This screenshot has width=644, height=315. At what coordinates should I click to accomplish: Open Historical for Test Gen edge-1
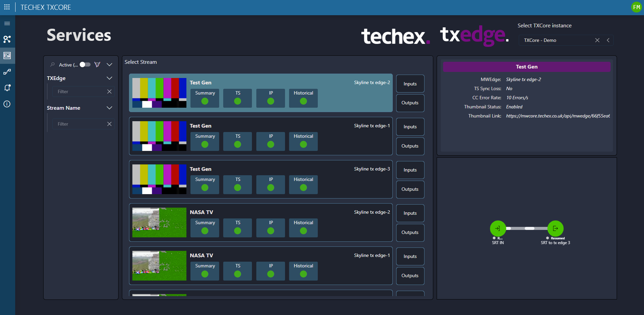point(303,141)
